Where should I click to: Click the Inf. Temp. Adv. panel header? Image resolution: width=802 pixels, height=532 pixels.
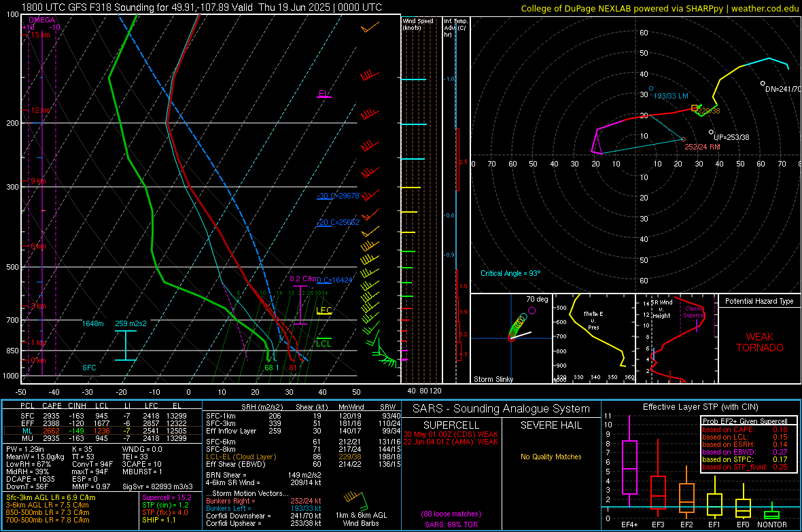455,28
